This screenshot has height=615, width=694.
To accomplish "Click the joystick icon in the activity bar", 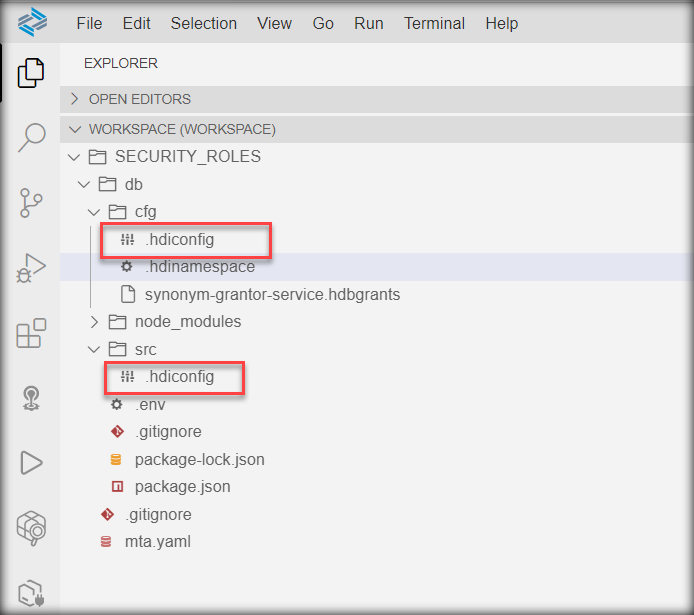I will coord(31,398).
